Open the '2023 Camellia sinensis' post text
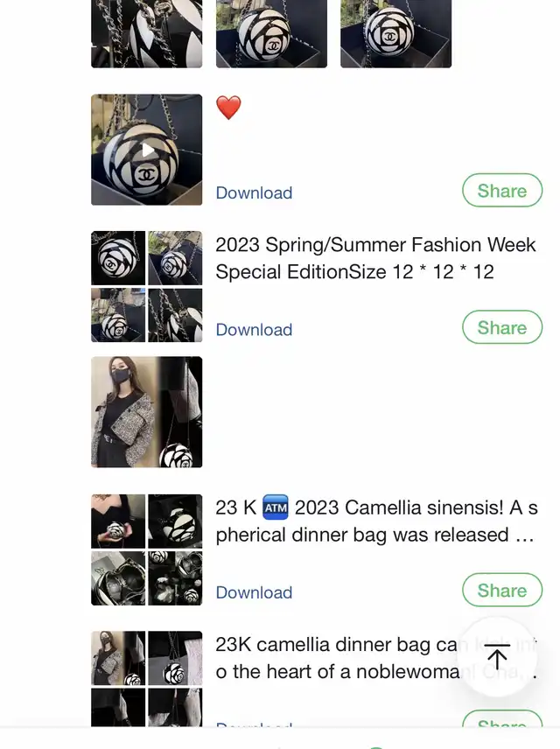Viewport: 560px width, 749px height. pos(376,521)
